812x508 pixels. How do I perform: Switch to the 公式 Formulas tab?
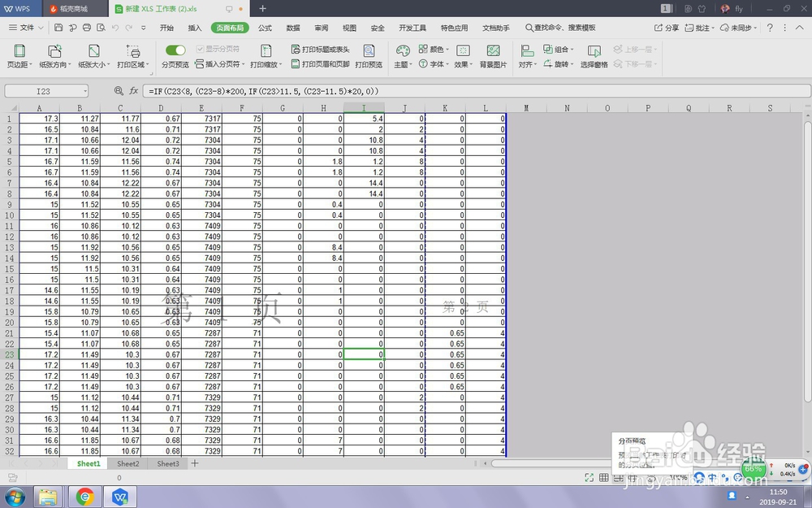[x=266, y=28]
